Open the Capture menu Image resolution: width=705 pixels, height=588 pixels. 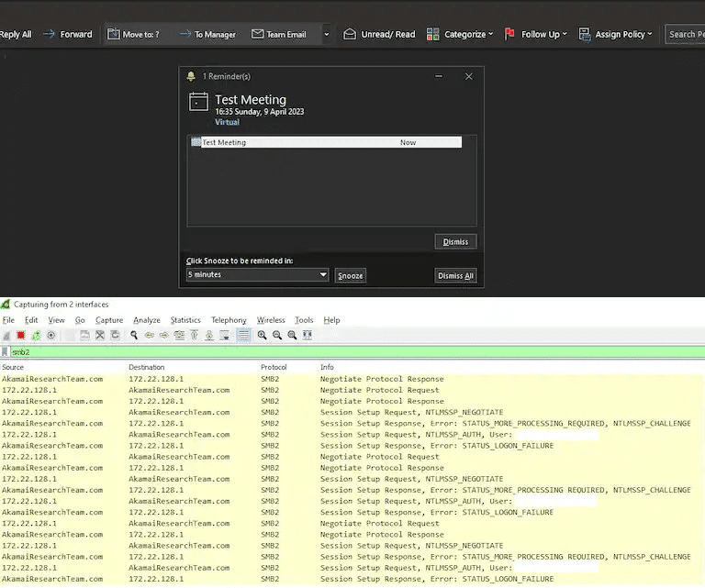click(x=109, y=320)
